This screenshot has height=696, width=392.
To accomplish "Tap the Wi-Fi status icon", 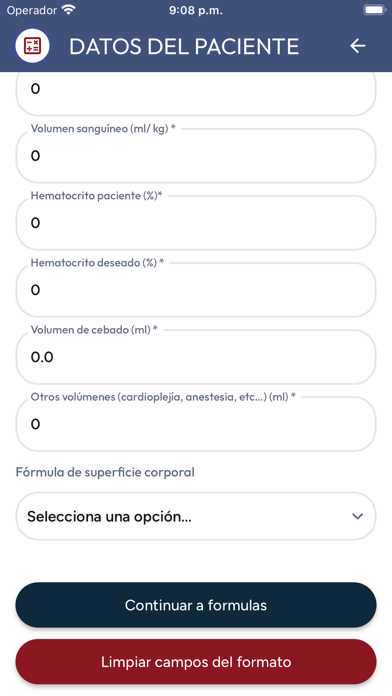I will (68, 10).
